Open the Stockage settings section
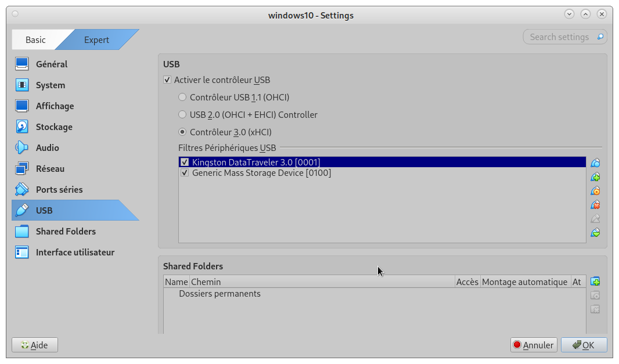The image size is (619, 364). (54, 127)
